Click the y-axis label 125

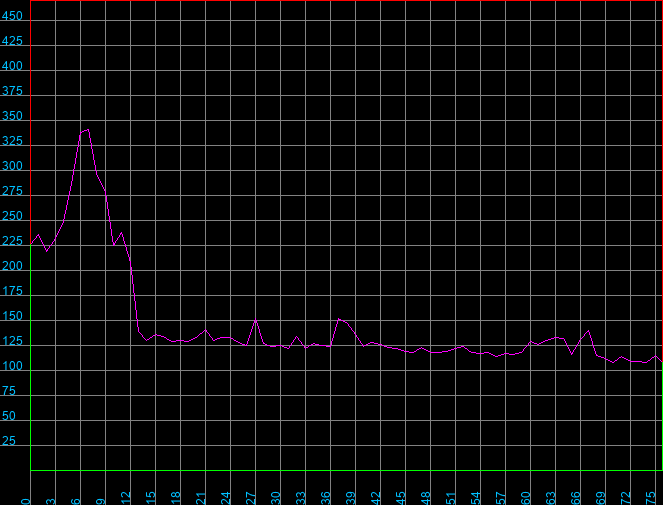12,341
